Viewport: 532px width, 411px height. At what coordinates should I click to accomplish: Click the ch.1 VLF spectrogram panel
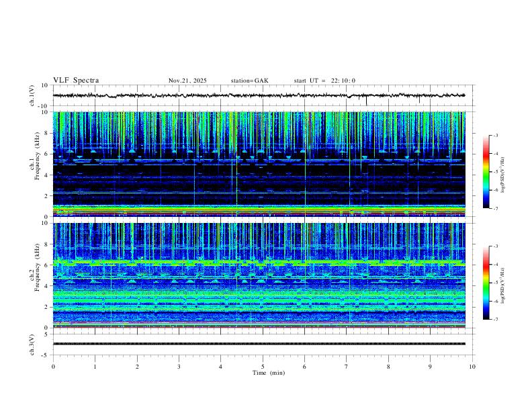(259, 164)
